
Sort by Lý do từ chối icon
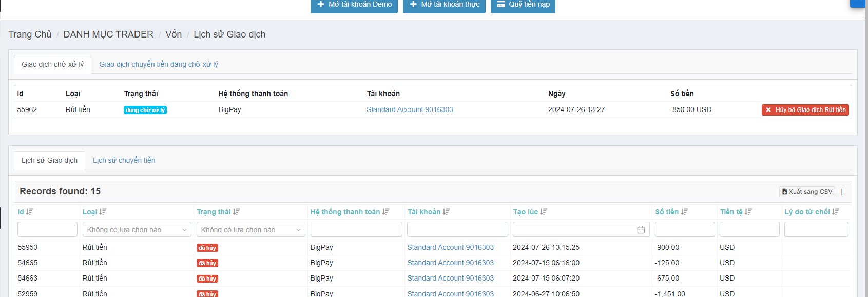tap(836, 212)
